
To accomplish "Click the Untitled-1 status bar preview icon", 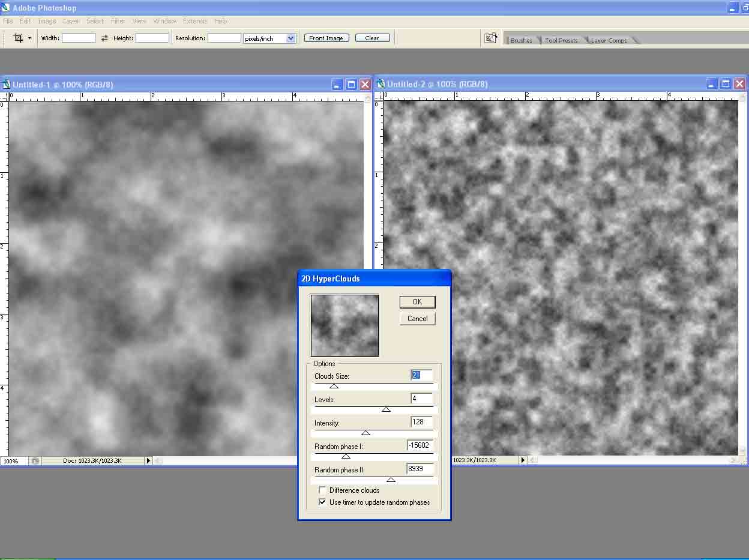I will pyautogui.click(x=35, y=461).
